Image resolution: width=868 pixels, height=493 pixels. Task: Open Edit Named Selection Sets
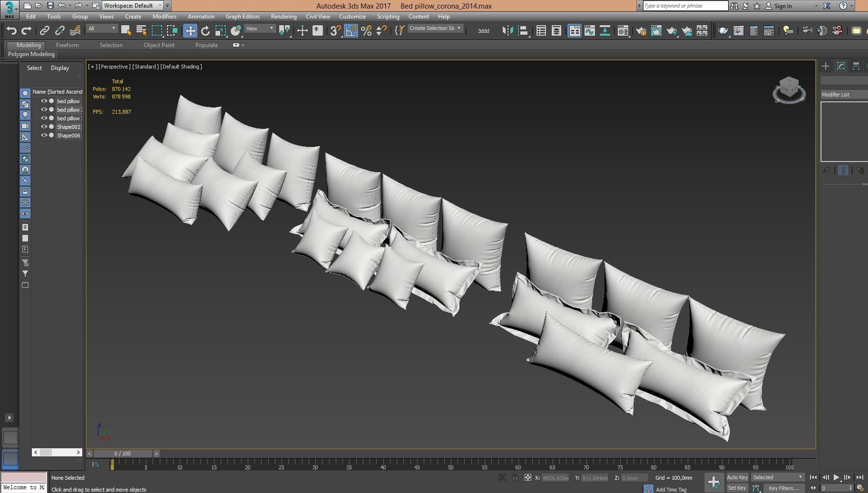(400, 31)
